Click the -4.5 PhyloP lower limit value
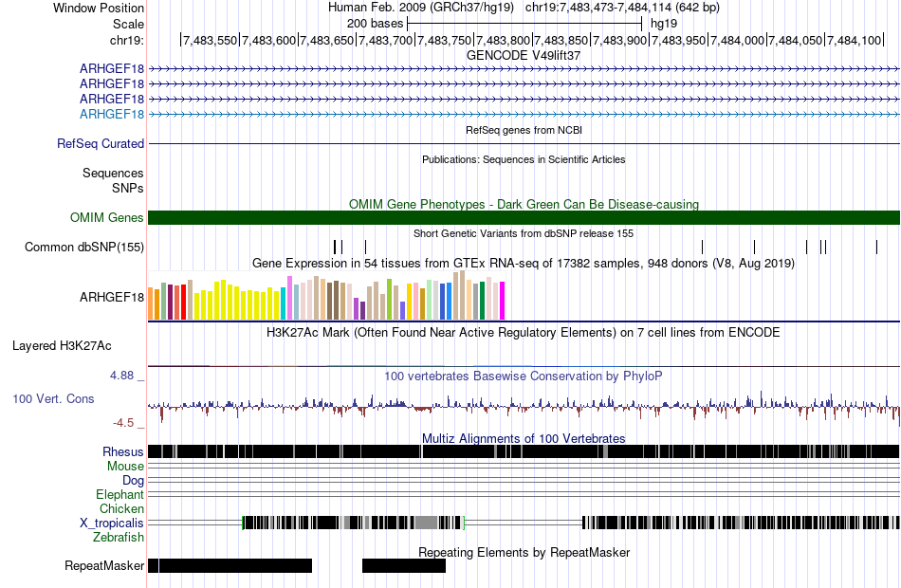Screen dimensions: 901x588 pyautogui.click(x=123, y=423)
